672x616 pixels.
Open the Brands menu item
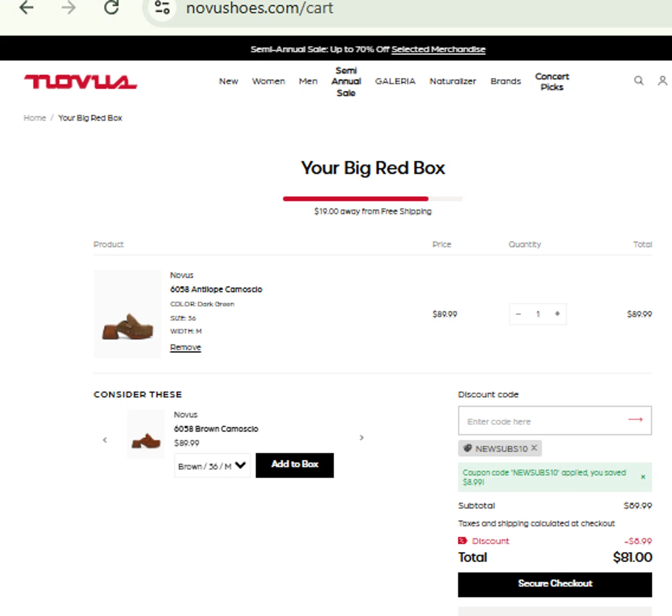tap(505, 81)
